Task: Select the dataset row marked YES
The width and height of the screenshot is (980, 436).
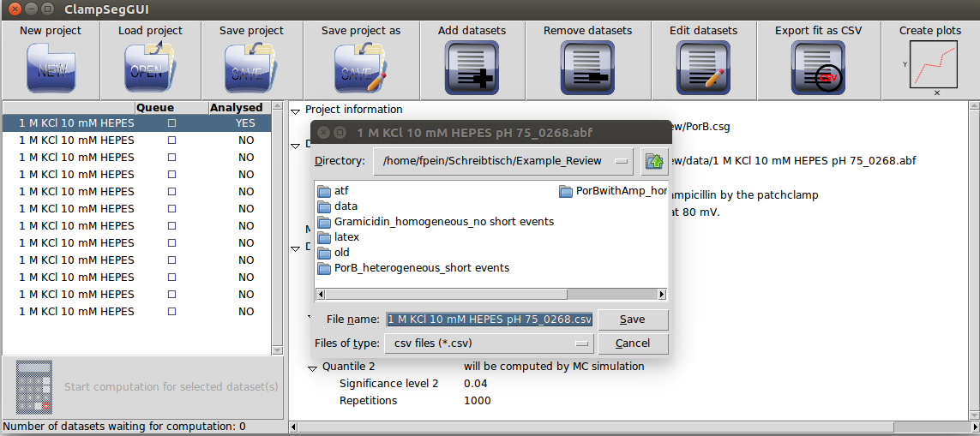Action: pos(137,123)
